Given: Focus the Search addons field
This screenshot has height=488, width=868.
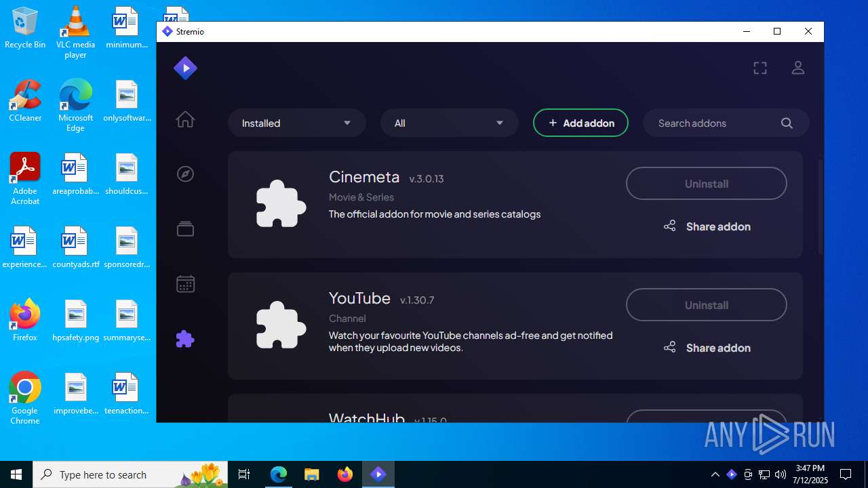Looking at the screenshot, I should click(726, 123).
